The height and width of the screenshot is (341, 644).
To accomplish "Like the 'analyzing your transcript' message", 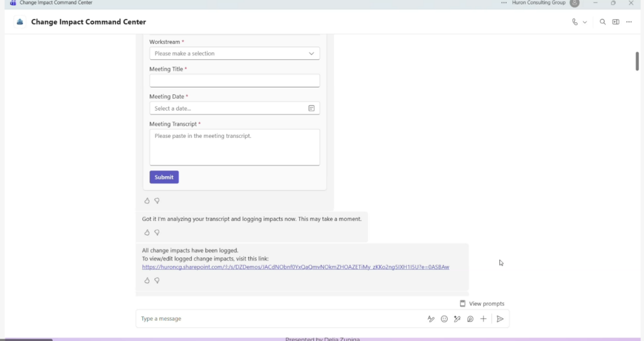I will tap(147, 232).
